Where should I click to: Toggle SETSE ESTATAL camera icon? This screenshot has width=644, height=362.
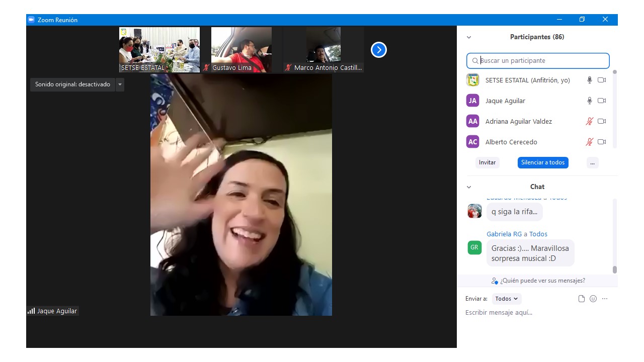602,80
